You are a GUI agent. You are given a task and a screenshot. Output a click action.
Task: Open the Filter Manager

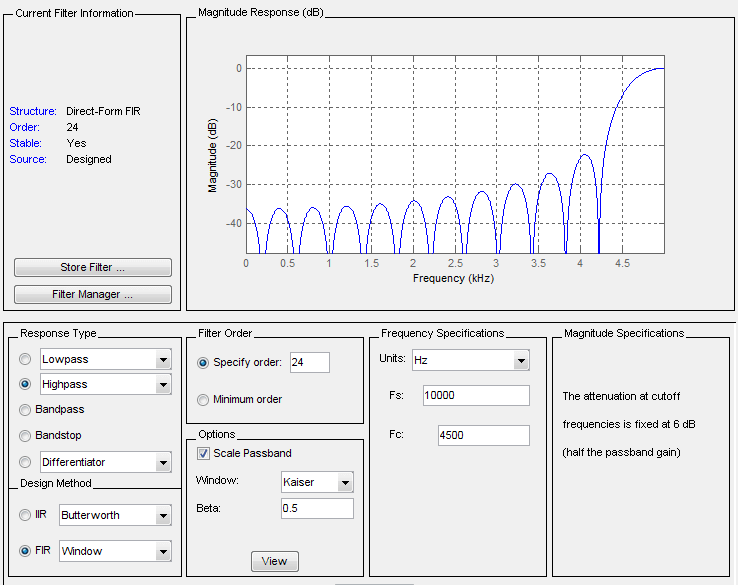[x=93, y=295]
